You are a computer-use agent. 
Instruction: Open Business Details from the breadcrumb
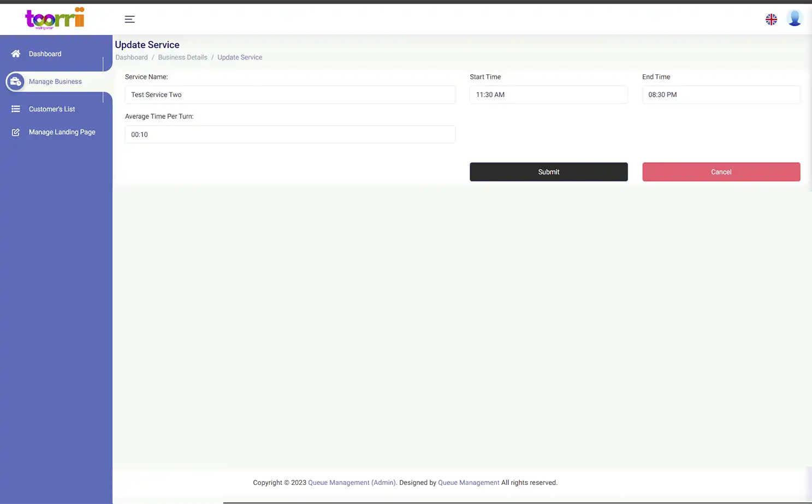(182, 57)
